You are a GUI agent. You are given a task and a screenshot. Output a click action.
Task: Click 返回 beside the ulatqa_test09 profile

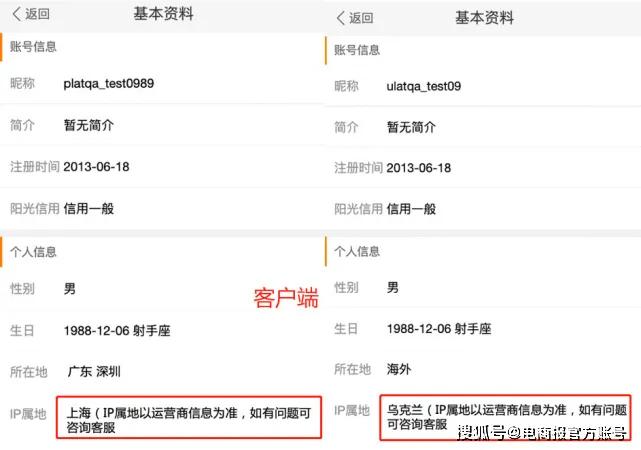pos(361,17)
